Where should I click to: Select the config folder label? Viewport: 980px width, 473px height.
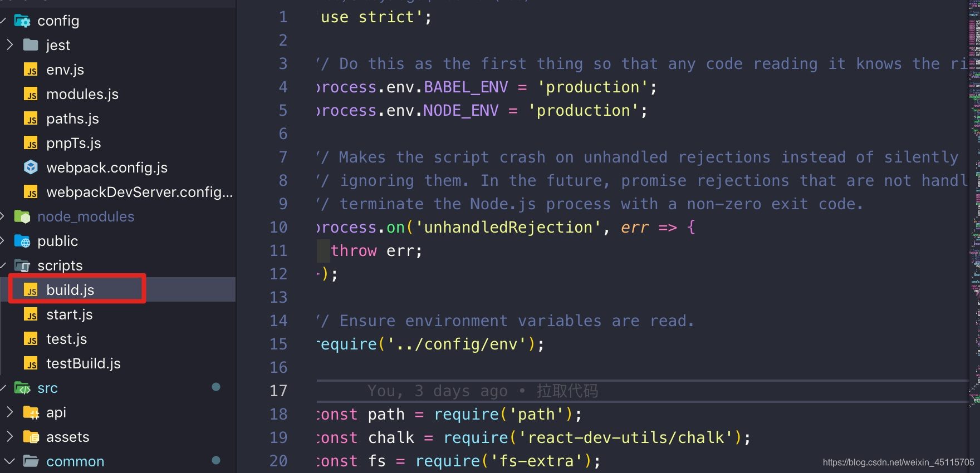(58, 21)
